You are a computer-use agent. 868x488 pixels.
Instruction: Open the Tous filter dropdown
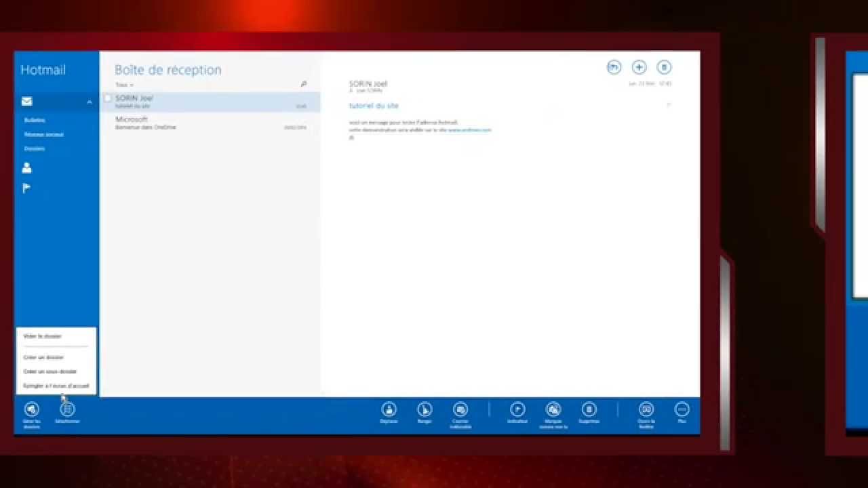[x=124, y=85]
